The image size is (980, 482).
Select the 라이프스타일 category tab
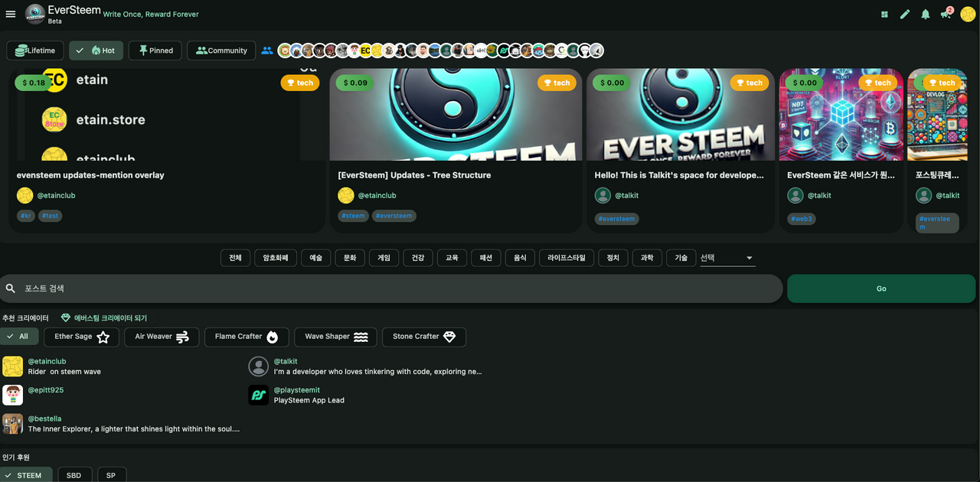[566, 258]
